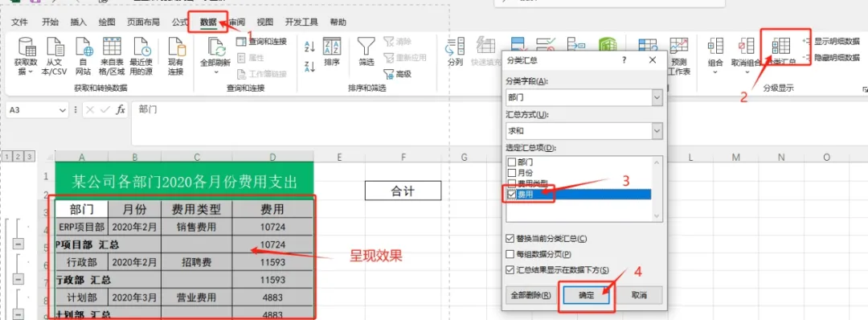Viewport: 868px width, 320px height.
Task: Select From Text/CSV (从文本/CSV) import icon
Action: [55, 47]
